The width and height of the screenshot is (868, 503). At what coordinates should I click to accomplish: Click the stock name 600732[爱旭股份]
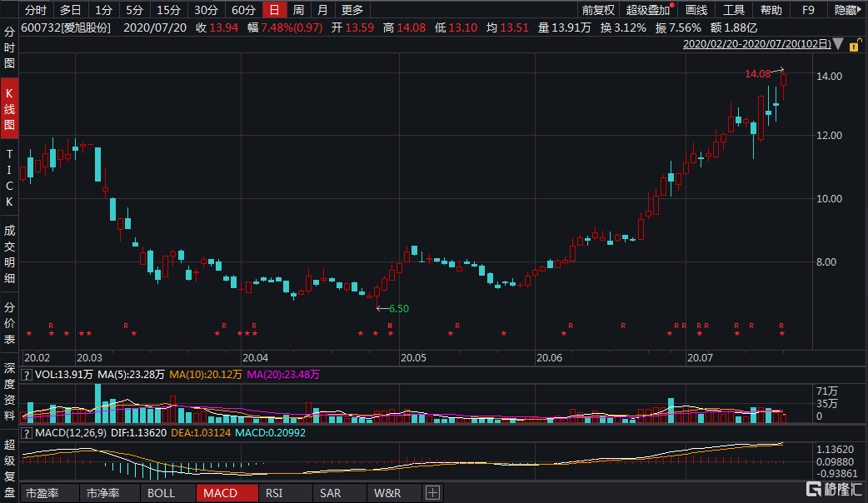tap(66, 27)
